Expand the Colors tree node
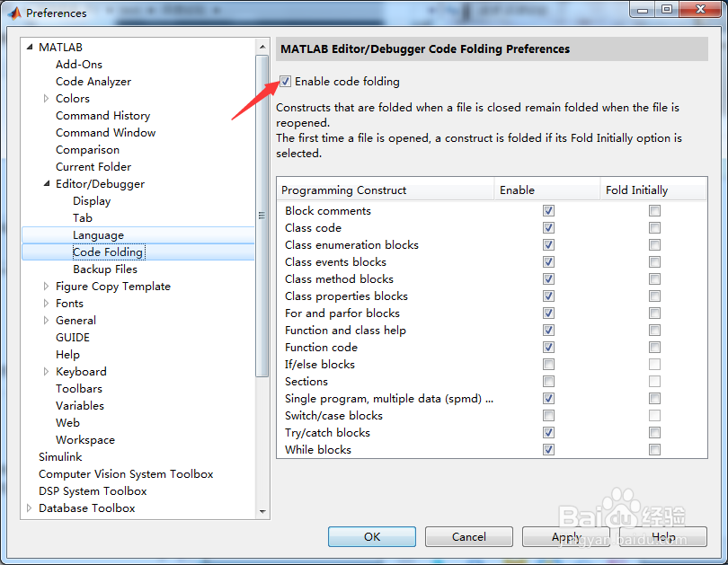728x565 pixels. click(46, 98)
